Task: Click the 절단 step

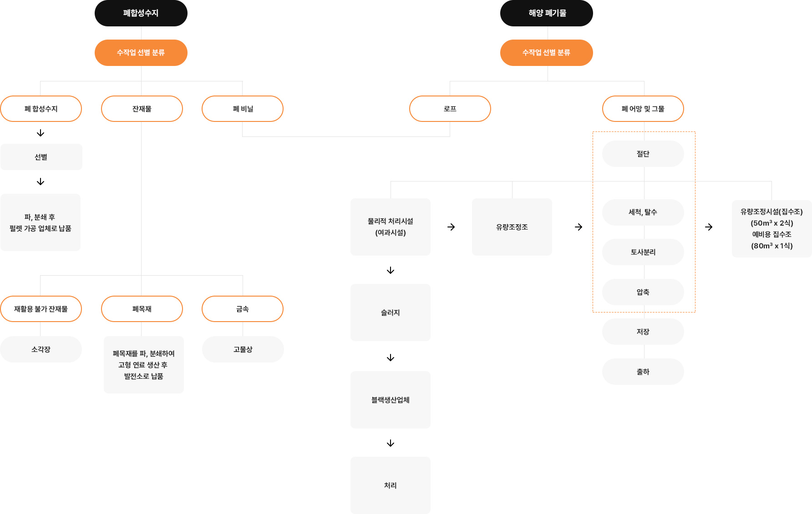Action: coord(643,154)
